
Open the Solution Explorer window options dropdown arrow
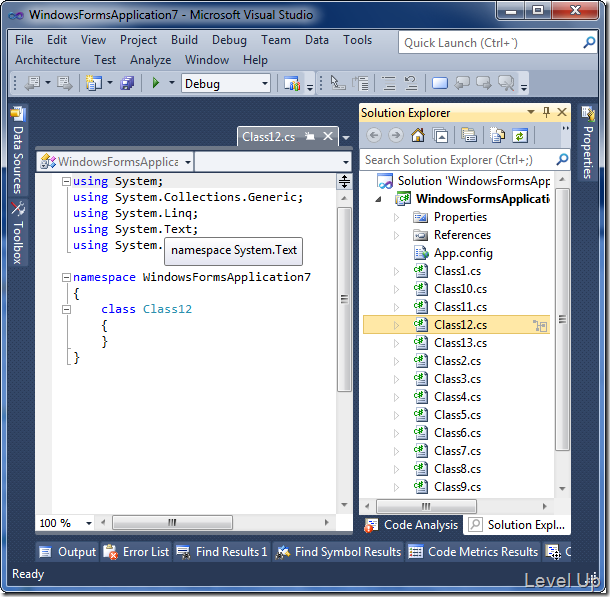click(x=531, y=112)
